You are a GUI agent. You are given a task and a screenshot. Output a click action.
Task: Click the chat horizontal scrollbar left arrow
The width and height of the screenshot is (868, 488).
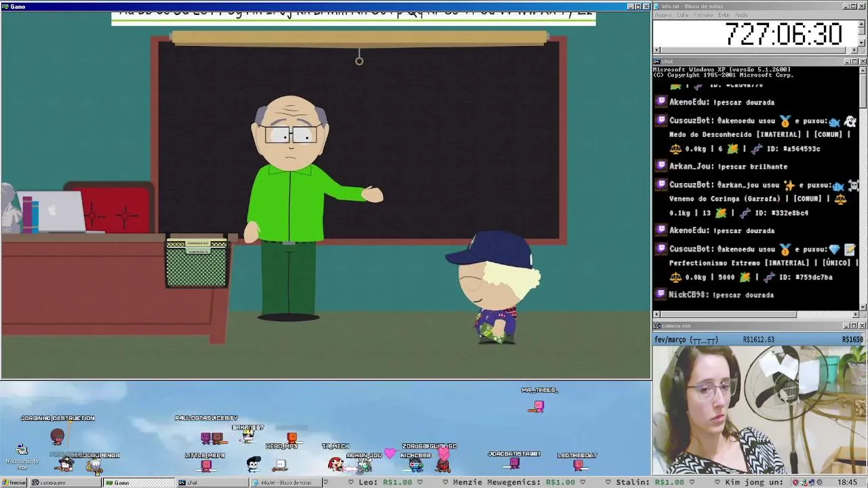coord(656,314)
